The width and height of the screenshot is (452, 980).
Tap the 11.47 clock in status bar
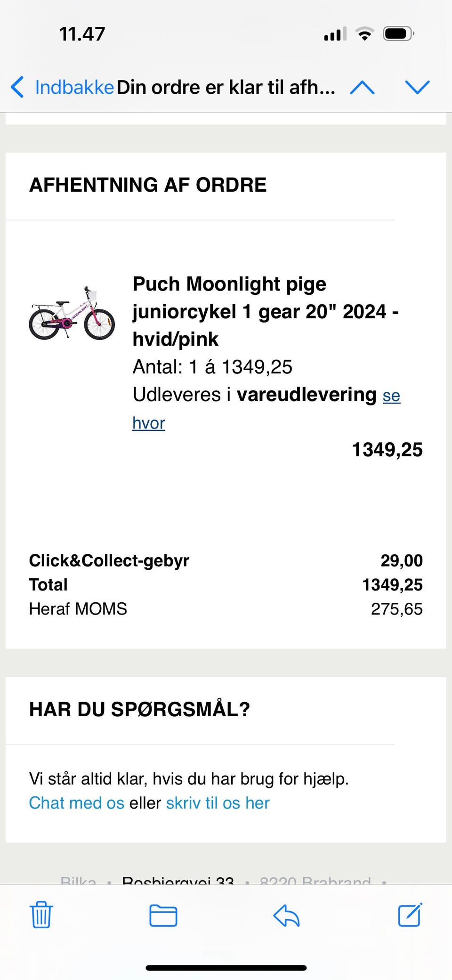point(82,34)
